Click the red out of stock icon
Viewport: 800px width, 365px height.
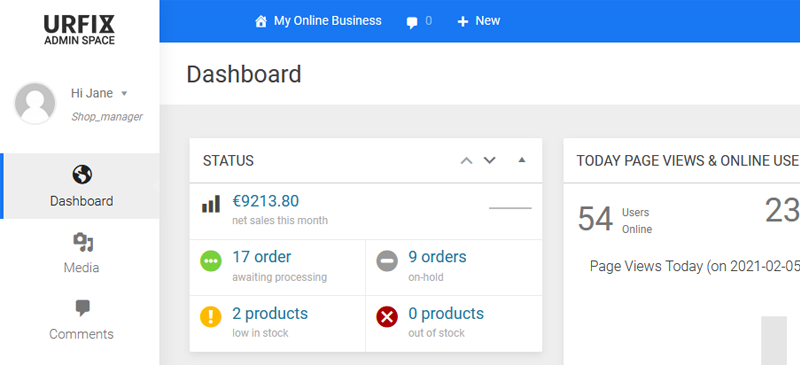pyautogui.click(x=387, y=317)
